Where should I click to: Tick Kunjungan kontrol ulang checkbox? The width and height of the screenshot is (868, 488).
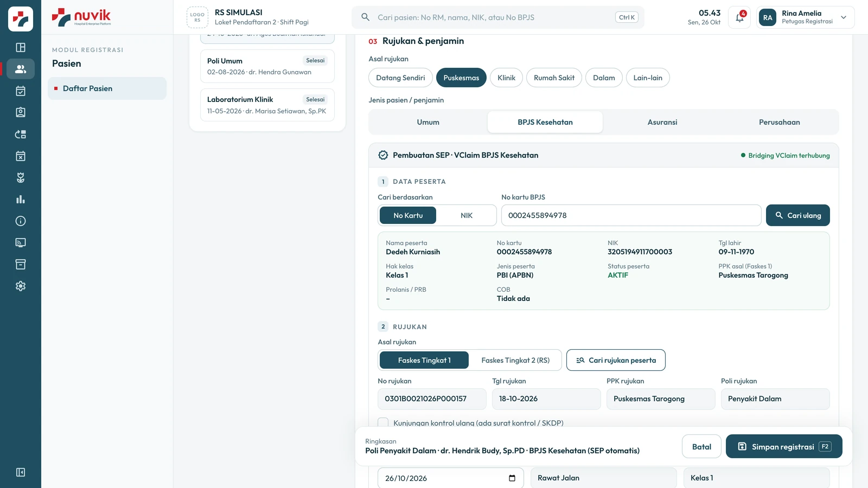pos(383,422)
